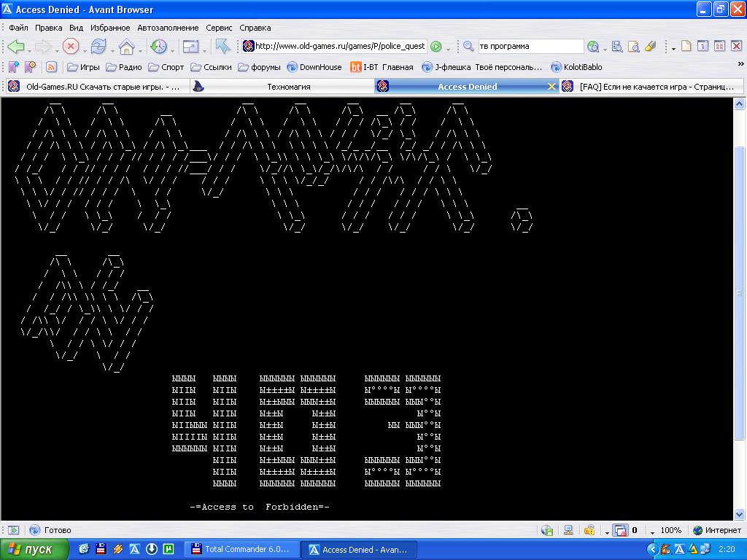
Task: Click the page magnifier search icon
Action: point(633,46)
